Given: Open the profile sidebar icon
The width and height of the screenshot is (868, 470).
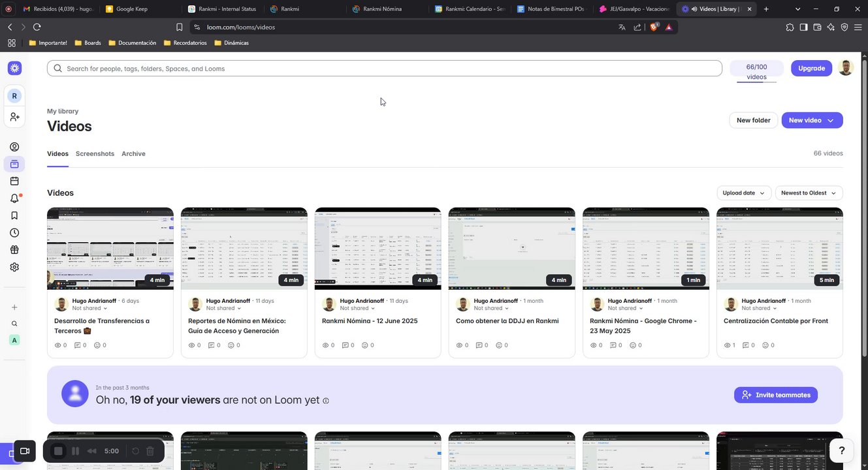Looking at the screenshot, I should 14,147.
